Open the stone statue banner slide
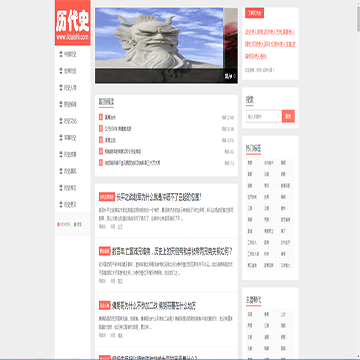 pyautogui.click(x=159, y=45)
